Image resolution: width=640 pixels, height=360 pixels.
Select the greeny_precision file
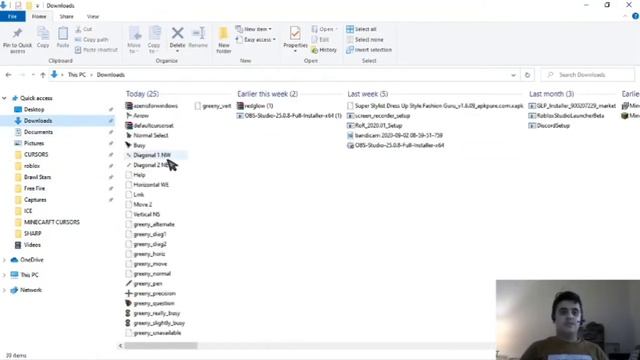tap(154, 293)
